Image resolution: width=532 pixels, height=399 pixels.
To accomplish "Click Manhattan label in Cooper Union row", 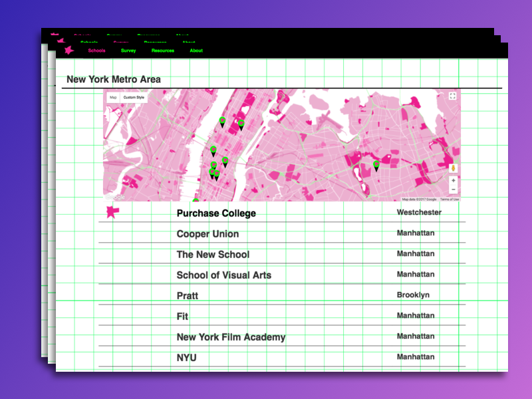I will [416, 233].
